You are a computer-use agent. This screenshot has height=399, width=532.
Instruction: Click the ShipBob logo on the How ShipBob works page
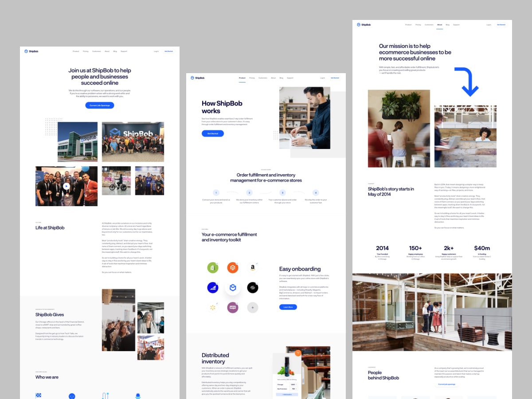click(x=198, y=78)
